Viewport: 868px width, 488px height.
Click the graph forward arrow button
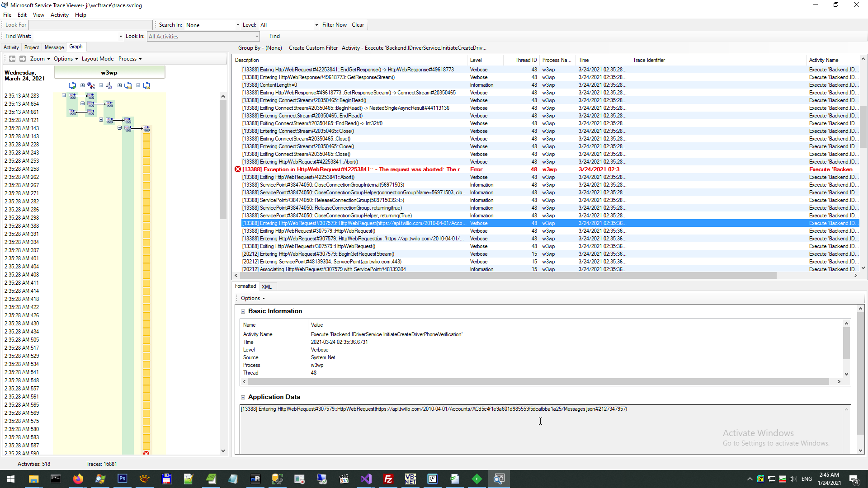point(22,59)
